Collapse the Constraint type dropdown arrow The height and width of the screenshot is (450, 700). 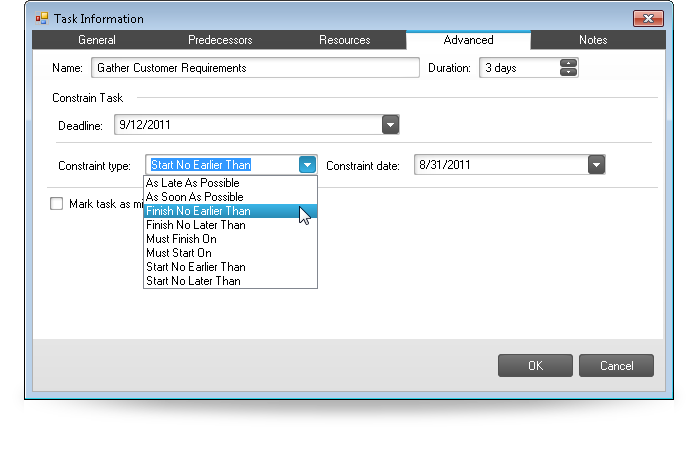(x=307, y=165)
